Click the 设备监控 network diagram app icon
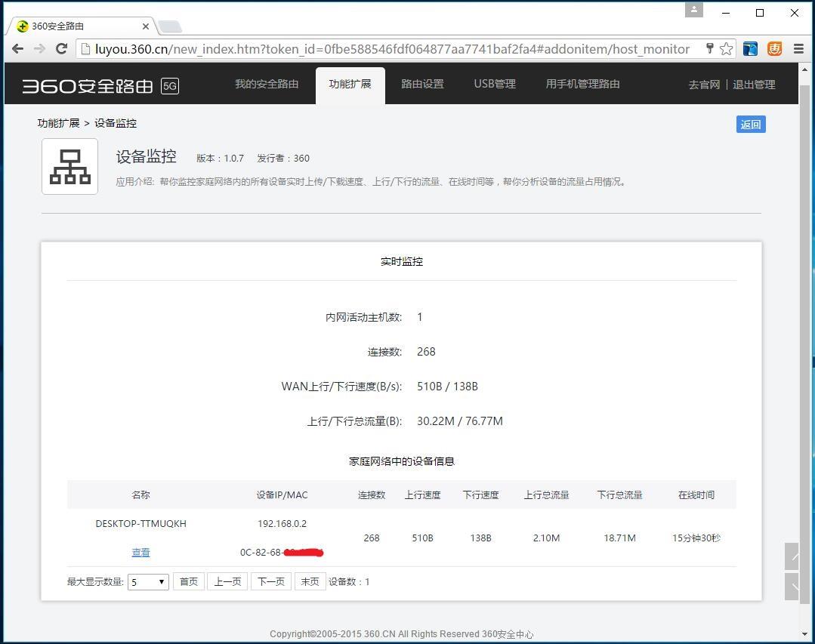Screen dimensions: 815x644 [69, 165]
